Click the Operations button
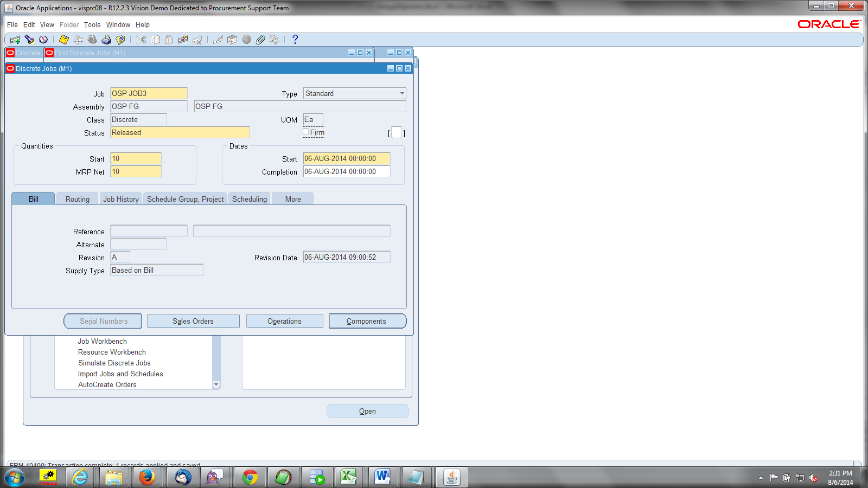The image size is (868, 488). (x=284, y=321)
